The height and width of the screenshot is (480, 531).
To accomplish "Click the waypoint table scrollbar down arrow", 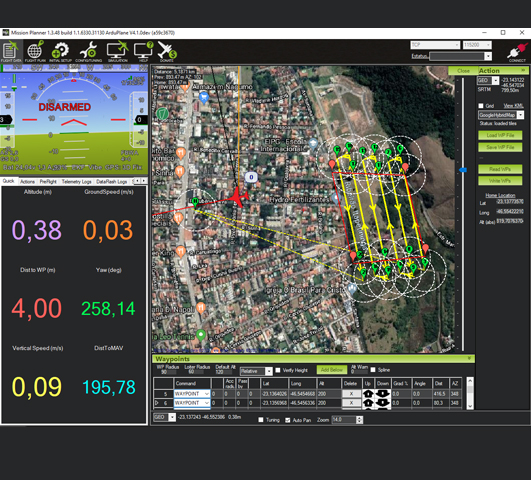I will (x=470, y=406).
